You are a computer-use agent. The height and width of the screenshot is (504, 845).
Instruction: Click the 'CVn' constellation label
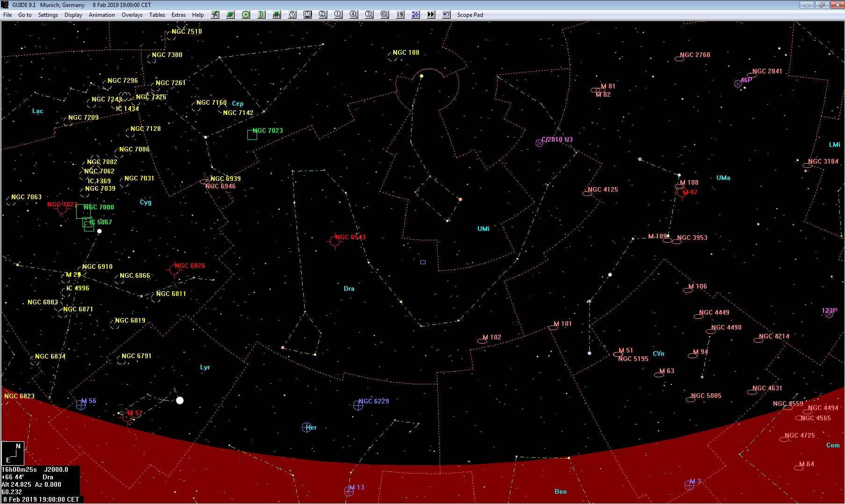tap(658, 353)
